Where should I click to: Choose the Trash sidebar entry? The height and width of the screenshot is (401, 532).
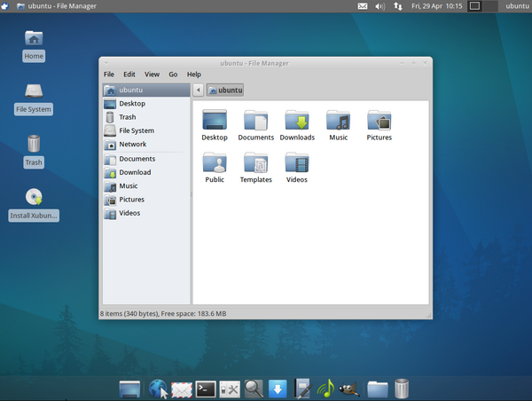click(127, 117)
